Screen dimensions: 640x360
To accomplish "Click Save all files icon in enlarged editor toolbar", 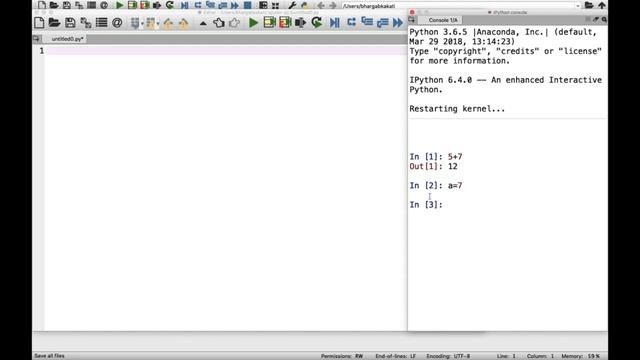I will pyautogui.click(x=86, y=22).
